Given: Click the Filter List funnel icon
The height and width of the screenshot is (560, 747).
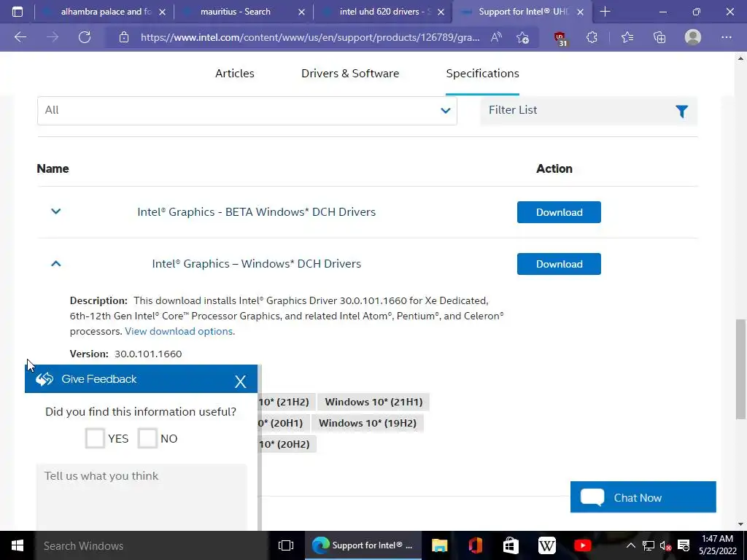Looking at the screenshot, I should [x=682, y=112].
